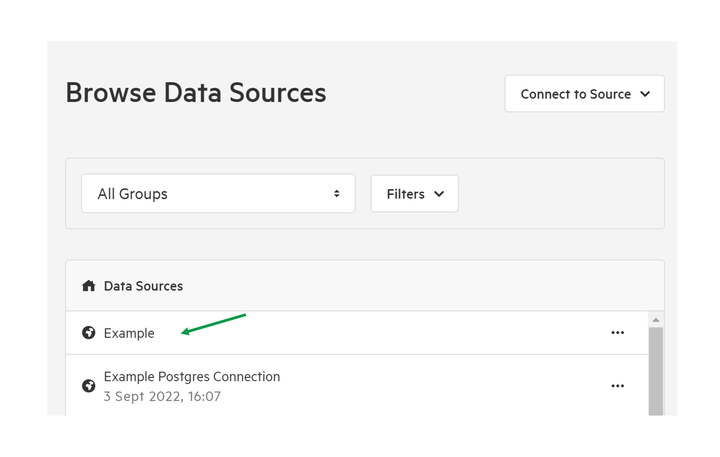Click the Browse Data Sources heading
720x457 pixels.
196,93
